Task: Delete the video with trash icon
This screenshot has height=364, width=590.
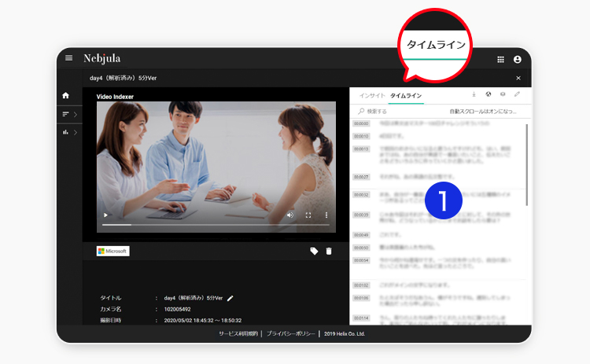Action: (329, 252)
